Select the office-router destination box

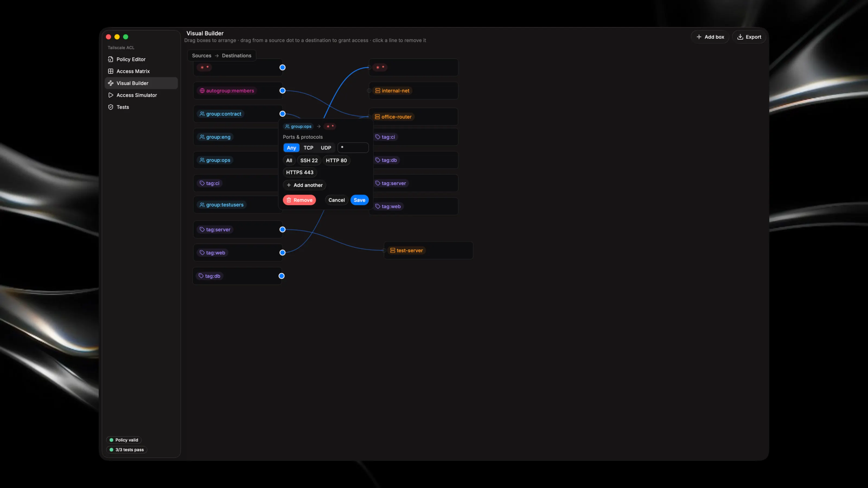413,117
